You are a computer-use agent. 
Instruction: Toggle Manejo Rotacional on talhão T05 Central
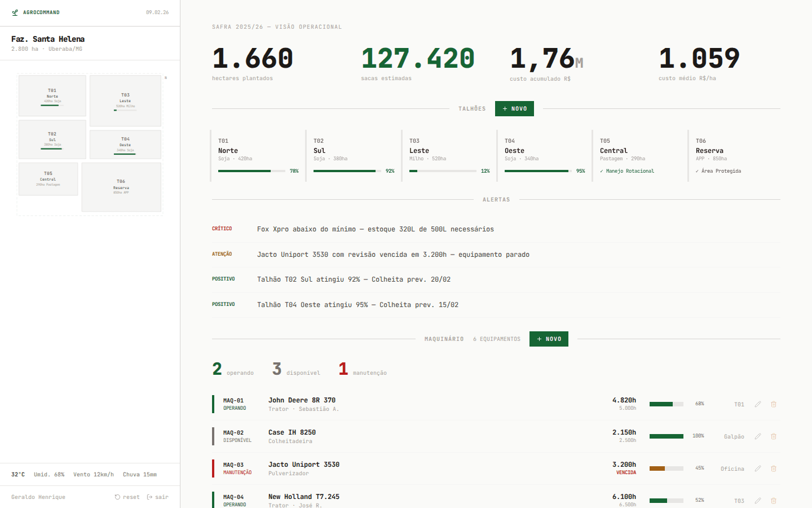(627, 170)
